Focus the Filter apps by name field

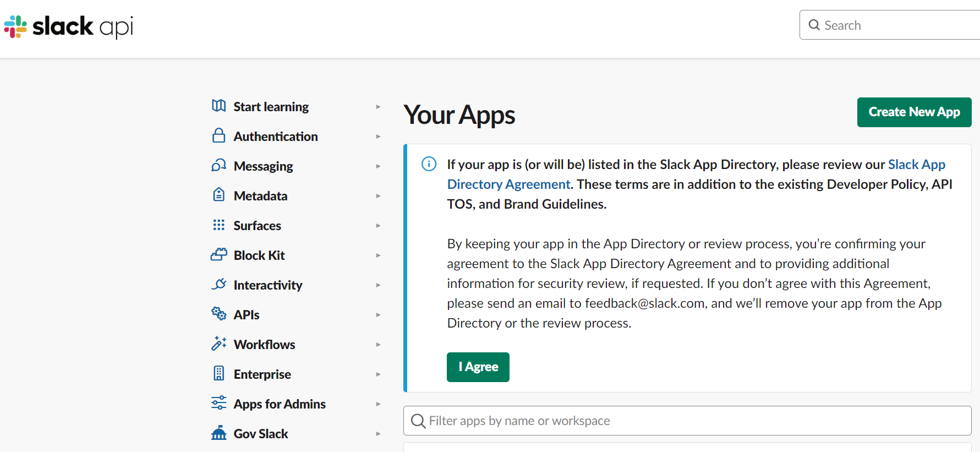click(687, 421)
